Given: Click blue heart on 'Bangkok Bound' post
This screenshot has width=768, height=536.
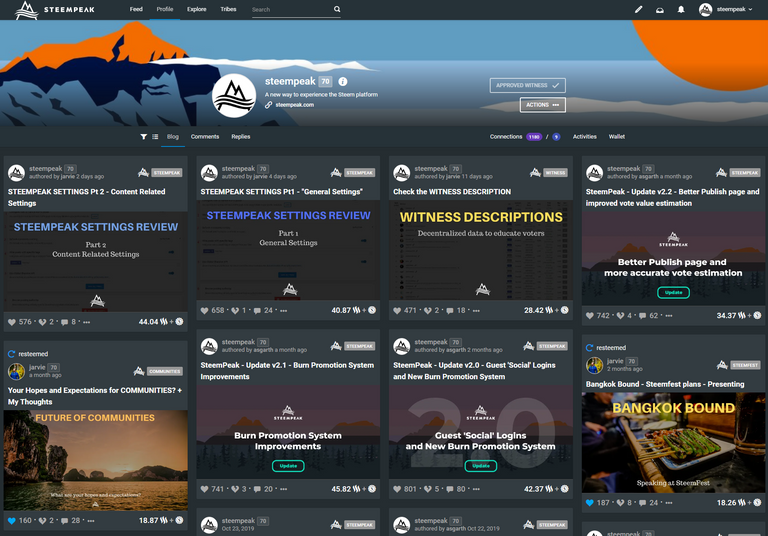Looking at the screenshot, I should (590, 503).
